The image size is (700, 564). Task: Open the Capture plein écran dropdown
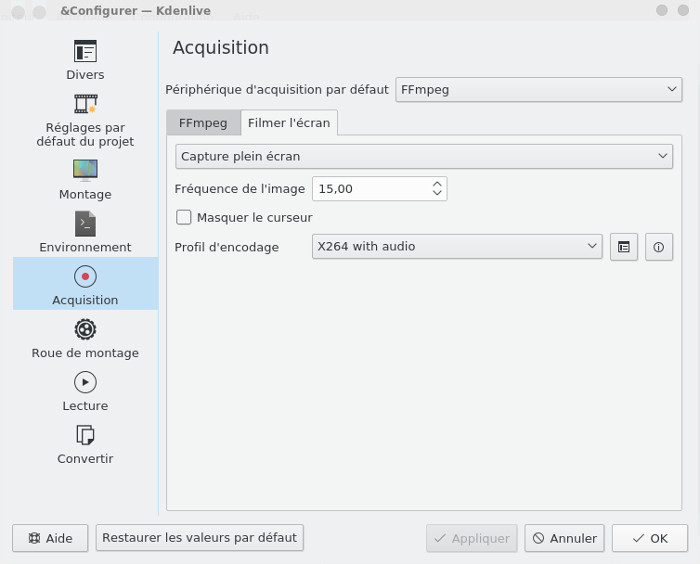coord(424,156)
